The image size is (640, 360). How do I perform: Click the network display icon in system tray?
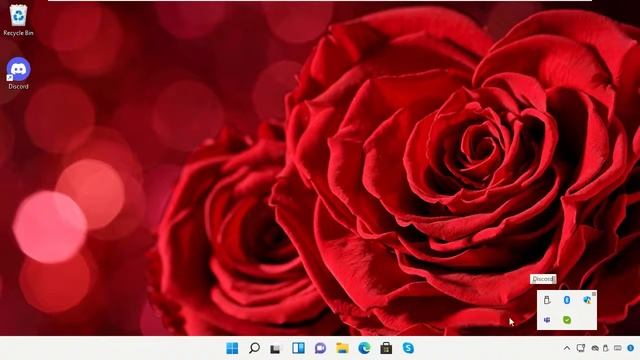click(x=581, y=348)
